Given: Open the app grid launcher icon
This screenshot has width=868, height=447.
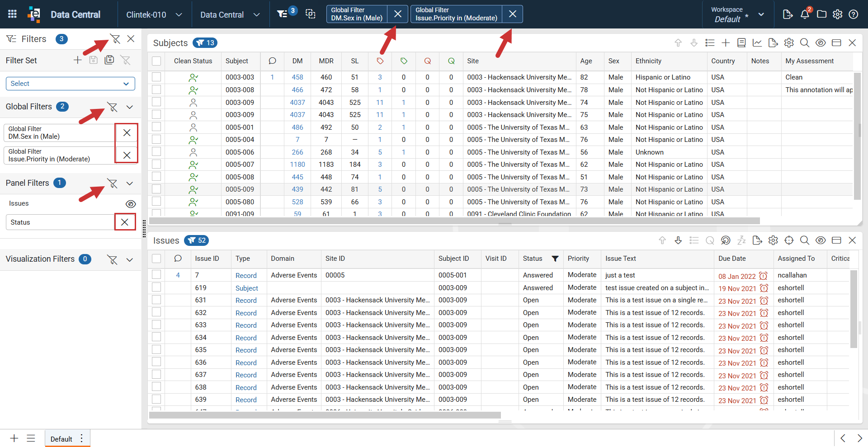Looking at the screenshot, I should [12, 14].
